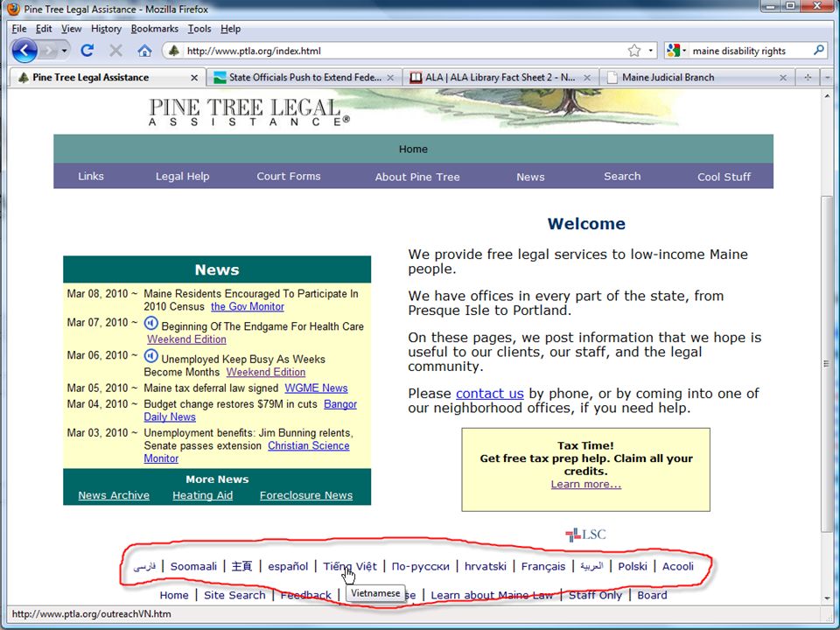Go back with the browser Back arrow
This screenshot has width=840, height=630.
24,51
